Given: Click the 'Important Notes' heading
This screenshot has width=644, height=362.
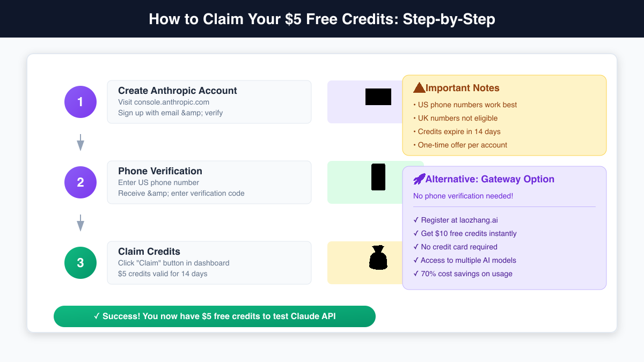Looking at the screenshot, I should click(x=462, y=88).
